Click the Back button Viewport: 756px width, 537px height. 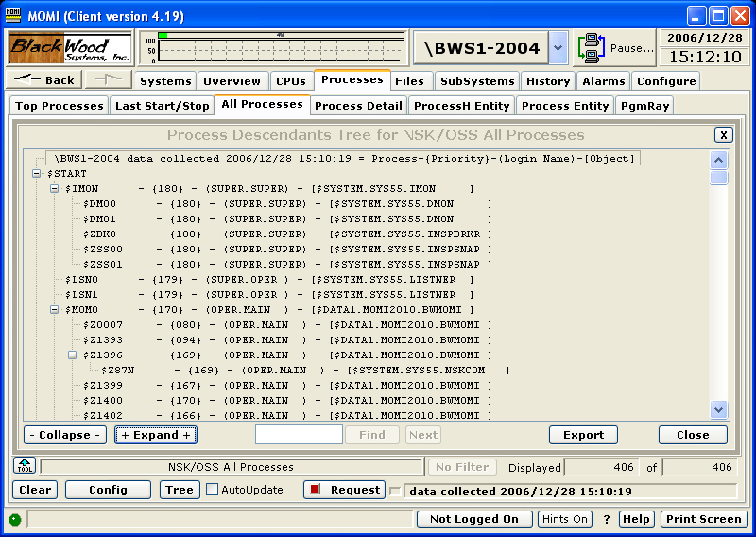43,79
